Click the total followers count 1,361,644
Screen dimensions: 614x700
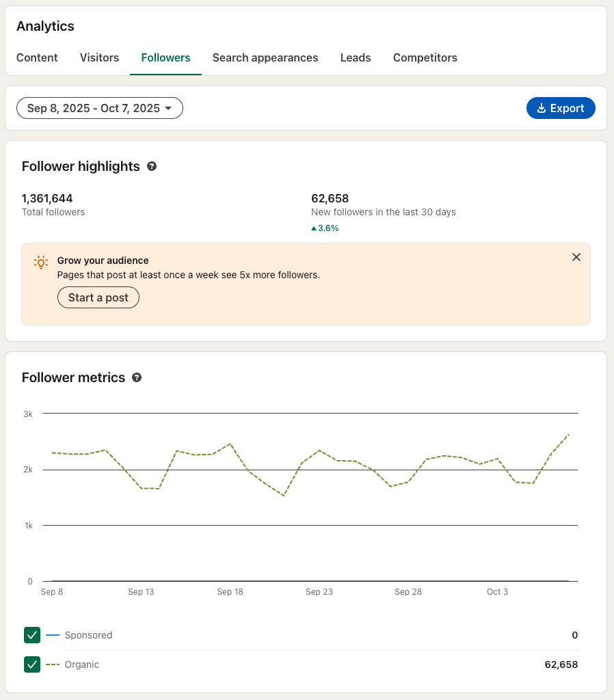pyautogui.click(x=47, y=198)
